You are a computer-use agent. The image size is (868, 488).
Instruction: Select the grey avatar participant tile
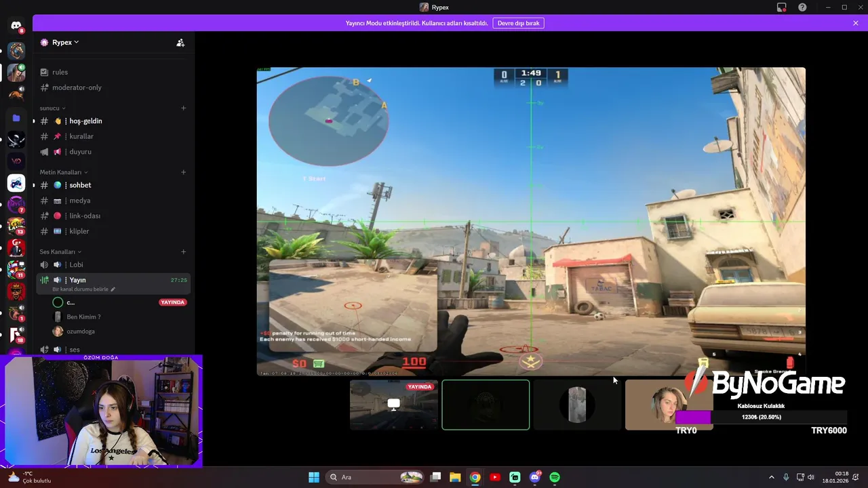[x=577, y=405]
